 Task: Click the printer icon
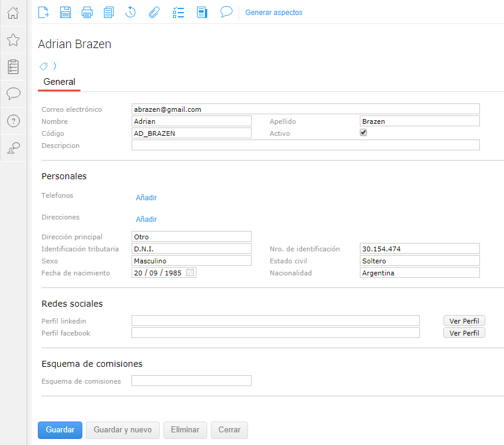point(87,12)
